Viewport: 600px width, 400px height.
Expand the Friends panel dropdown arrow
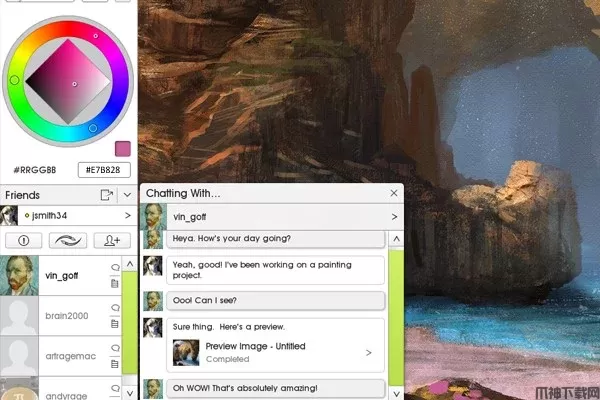point(127,195)
